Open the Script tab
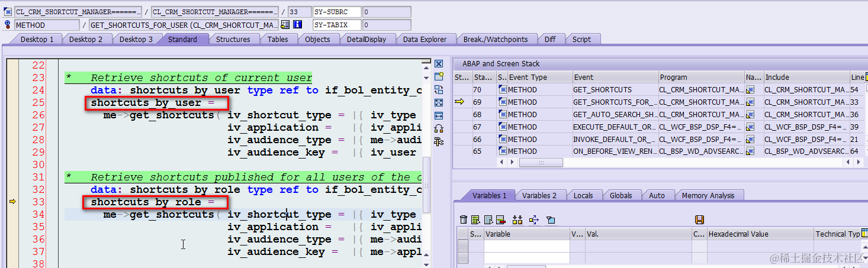This screenshot has height=268, width=868. (581, 39)
